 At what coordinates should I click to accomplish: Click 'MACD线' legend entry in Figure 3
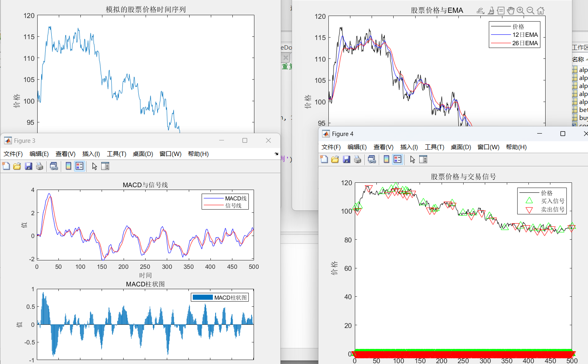[236, 198]
